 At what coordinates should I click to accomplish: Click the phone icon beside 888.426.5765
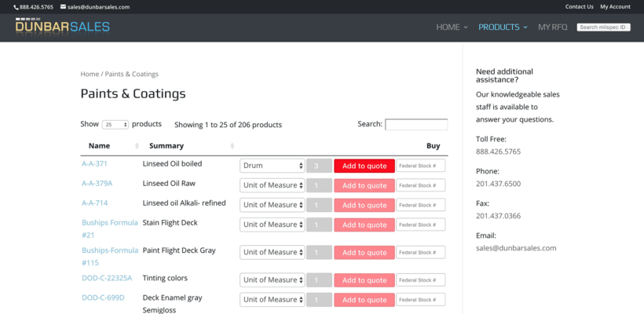coord(16,7)
